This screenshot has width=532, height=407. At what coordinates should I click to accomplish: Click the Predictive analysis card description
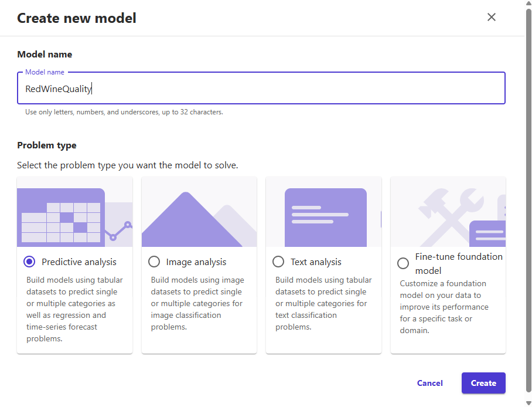[x=74, y=309]
